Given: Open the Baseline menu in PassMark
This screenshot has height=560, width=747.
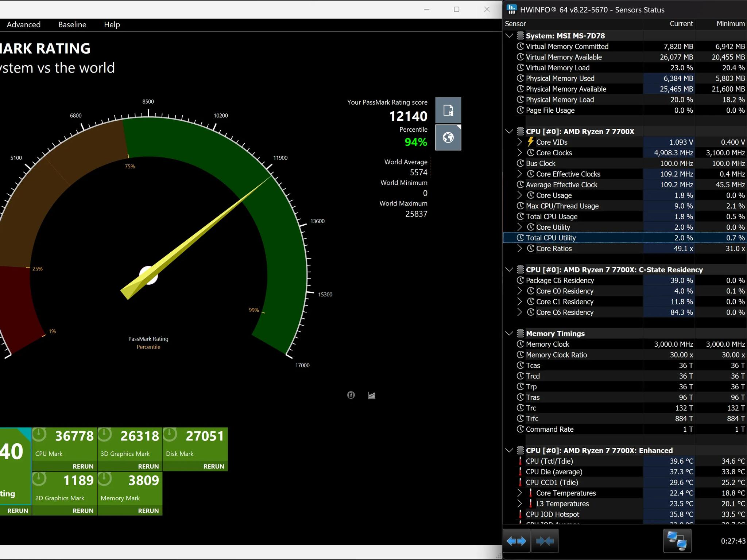Looking at the screenshot, I should coord(72,24).
